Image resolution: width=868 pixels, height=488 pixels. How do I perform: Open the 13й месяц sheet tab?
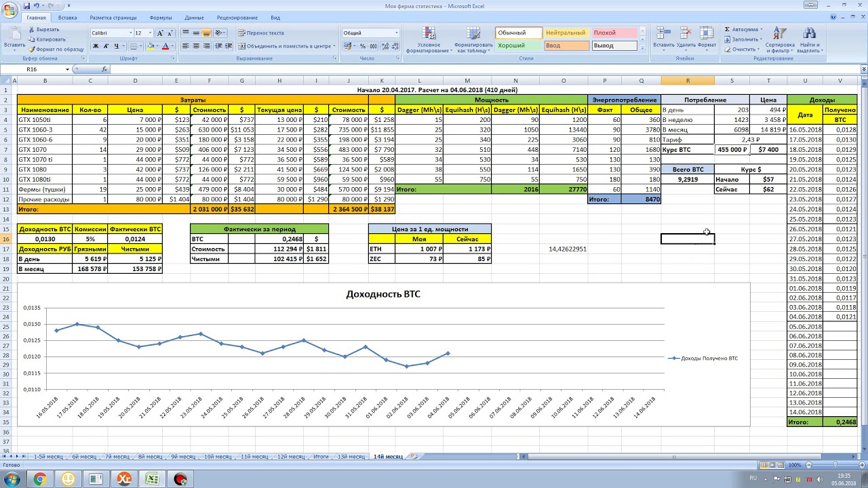[x=351, y=457]
